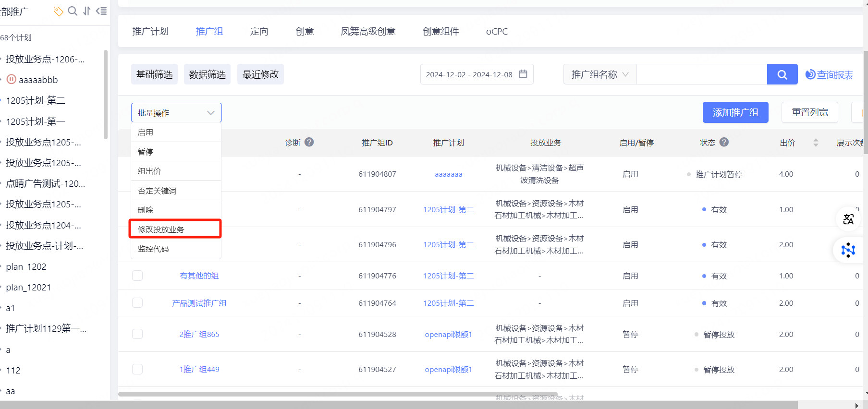Click the help icon next to 诊断
The height and width of the screenshot is (409, 868).
click(x=309, y=142)
